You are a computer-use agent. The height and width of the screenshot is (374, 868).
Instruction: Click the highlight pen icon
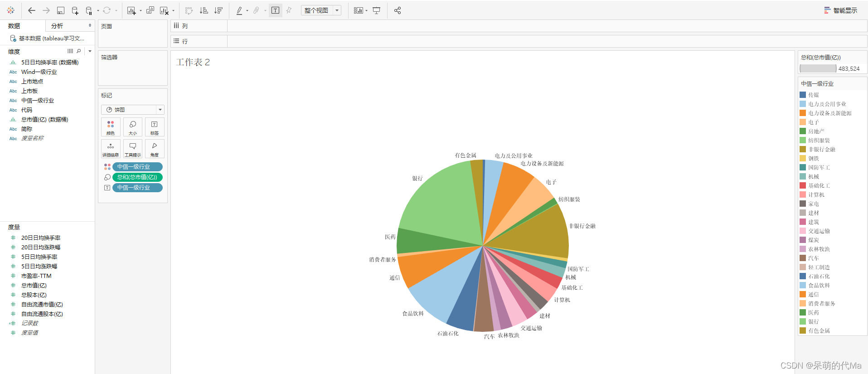click(239, 10)
